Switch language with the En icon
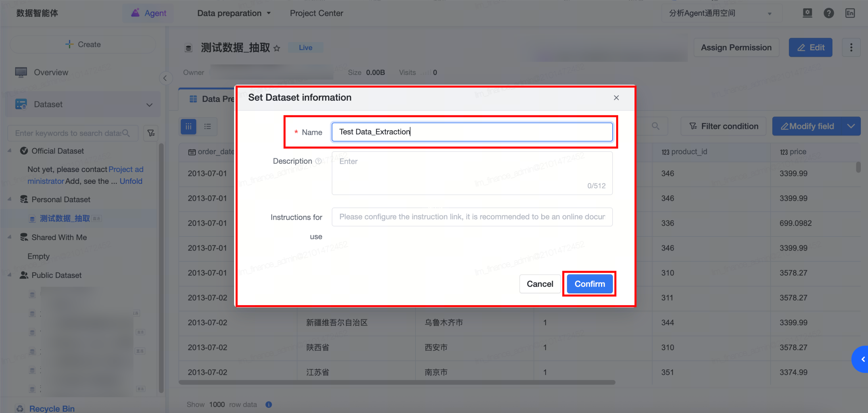The height and width of the screenshot is (413, 868). click(x=850, y=13)
